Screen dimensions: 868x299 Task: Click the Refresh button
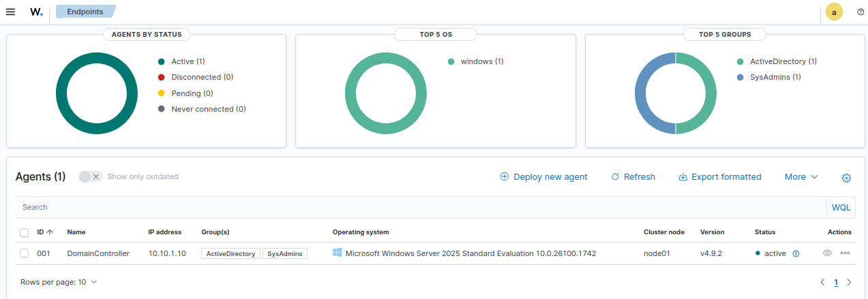[633, 176]
